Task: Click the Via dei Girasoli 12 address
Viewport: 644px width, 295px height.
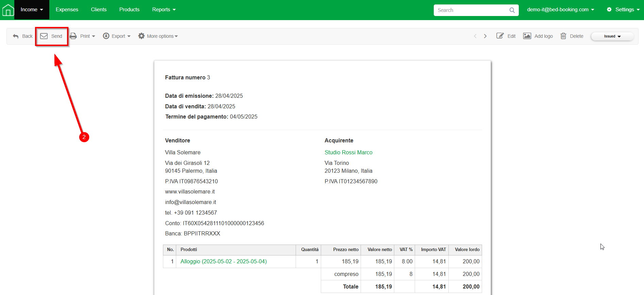Action: (x=187, y=163)
